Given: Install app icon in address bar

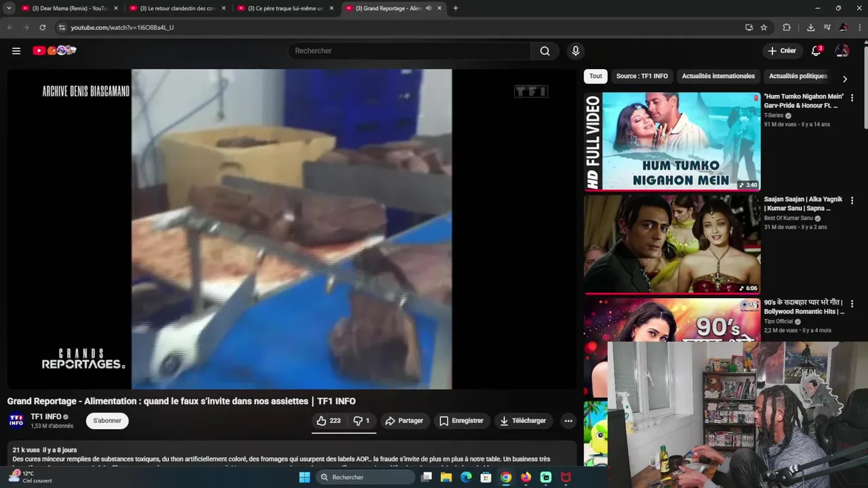Looking at the screenshot, I should coord(749,27).
